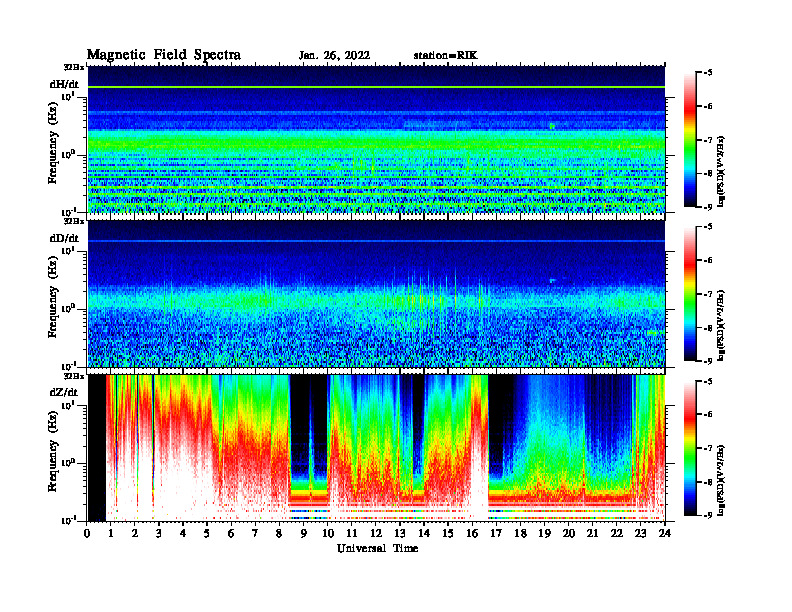Click the 10^0 frequency tick of dD/dt panel

pyautogui.click(x=68, y=308)
